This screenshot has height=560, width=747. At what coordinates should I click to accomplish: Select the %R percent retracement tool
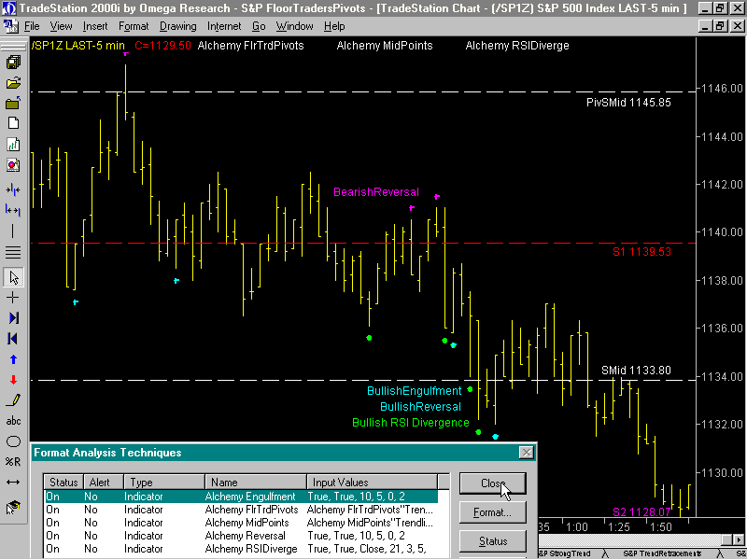[x=13, y=461]
